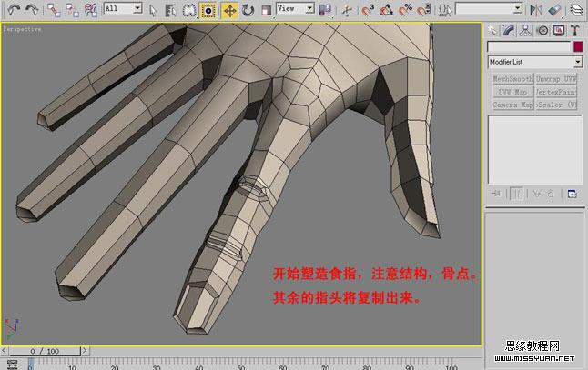
Task: Switch to the Motion command panel tab
Action: coord(542,30)
